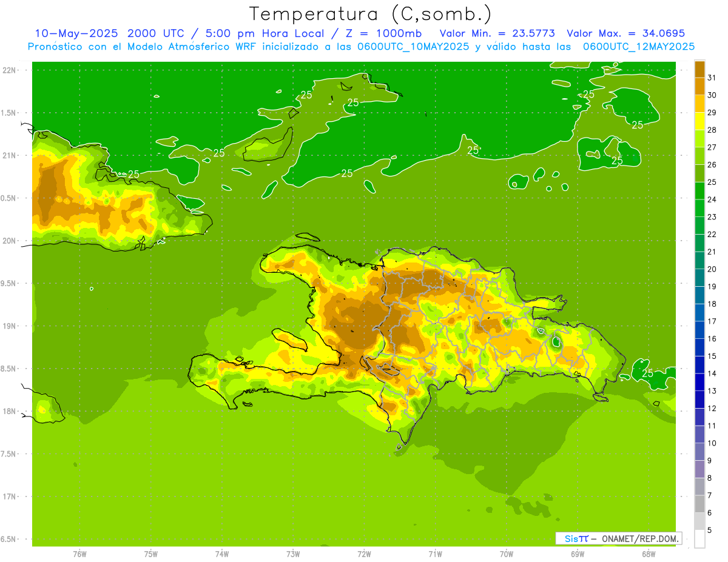
Task: Click the legend value 24
Action: (x=712, y=199)
